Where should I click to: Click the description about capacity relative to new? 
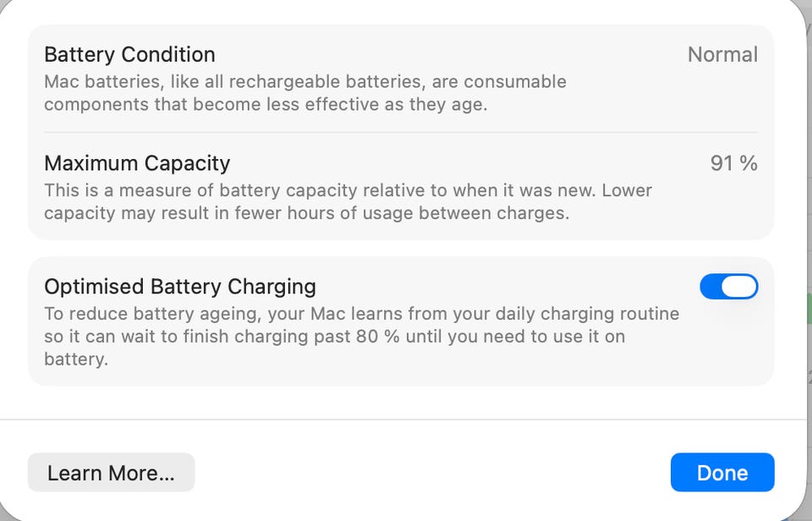point(348,190)
